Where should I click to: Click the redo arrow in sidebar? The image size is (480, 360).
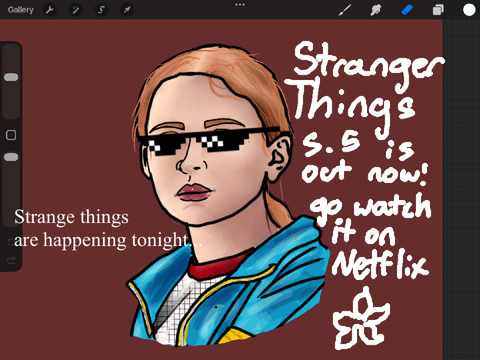click(11, 260)
